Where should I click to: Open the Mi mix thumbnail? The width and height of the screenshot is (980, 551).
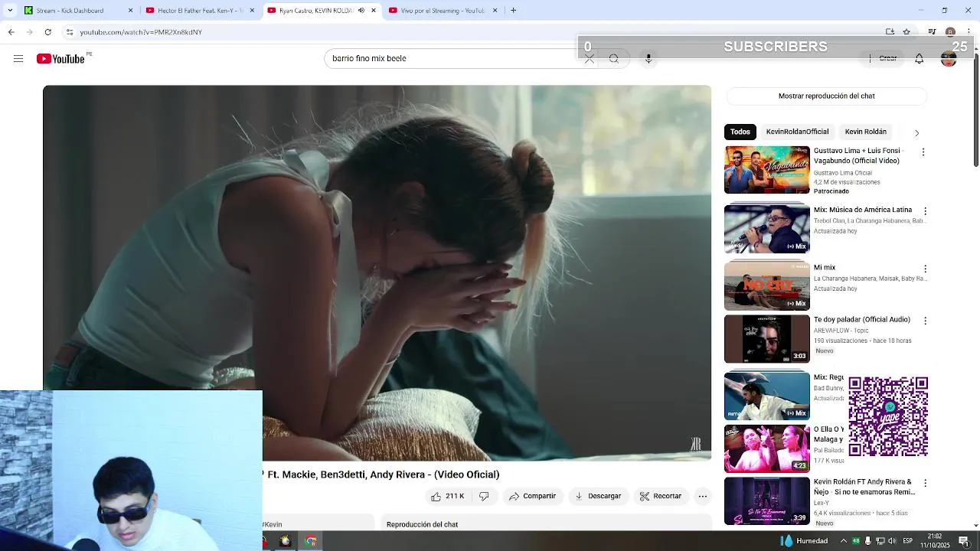pyautogui.click(x=766, y=285)
